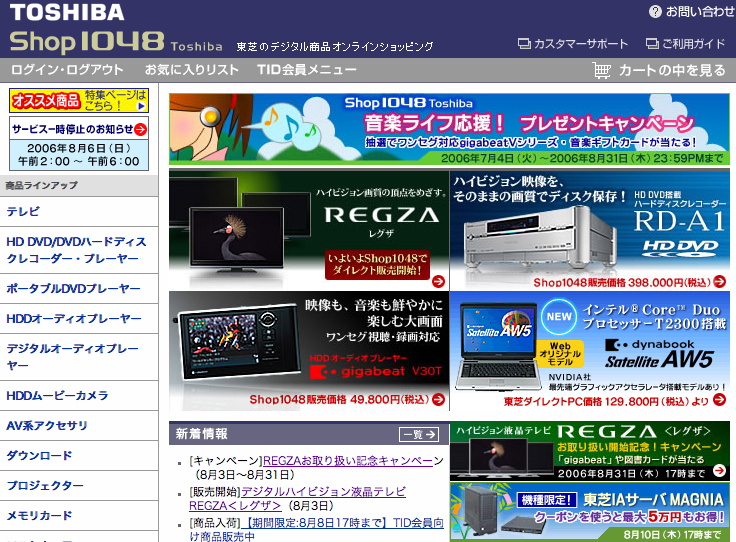Select HD DVD/DVDハードディスクレコーダー・プレーヤー category
The height and width of the screenshot is (542, 736).
tap(77, 250)
